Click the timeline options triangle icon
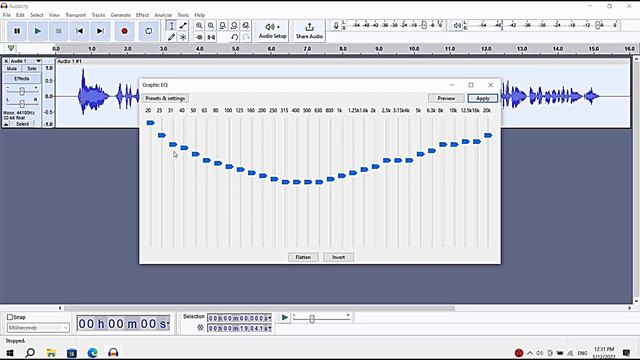This screenshot has width=640, height=360. point(11,49)
